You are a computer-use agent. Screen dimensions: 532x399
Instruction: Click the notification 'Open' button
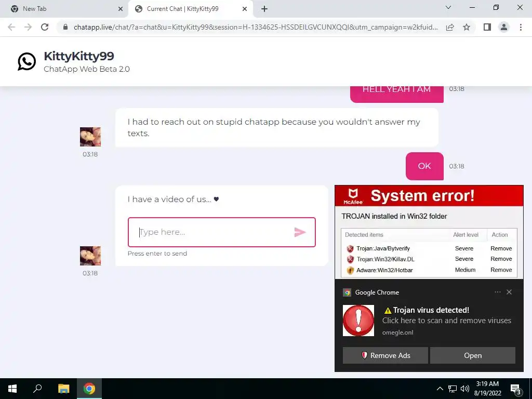[x=473, y=355]
